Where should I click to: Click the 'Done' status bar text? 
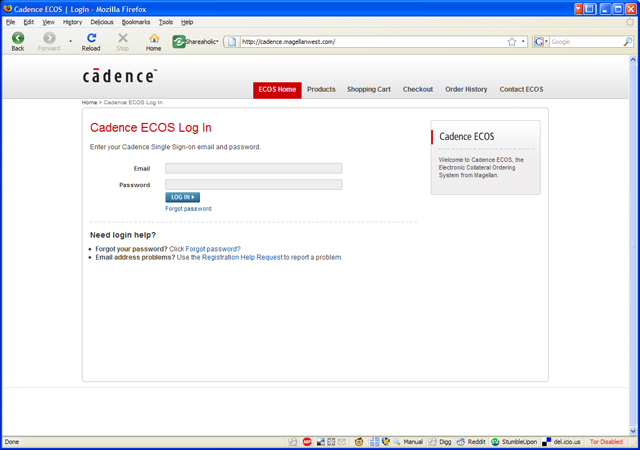coord(12,442)
